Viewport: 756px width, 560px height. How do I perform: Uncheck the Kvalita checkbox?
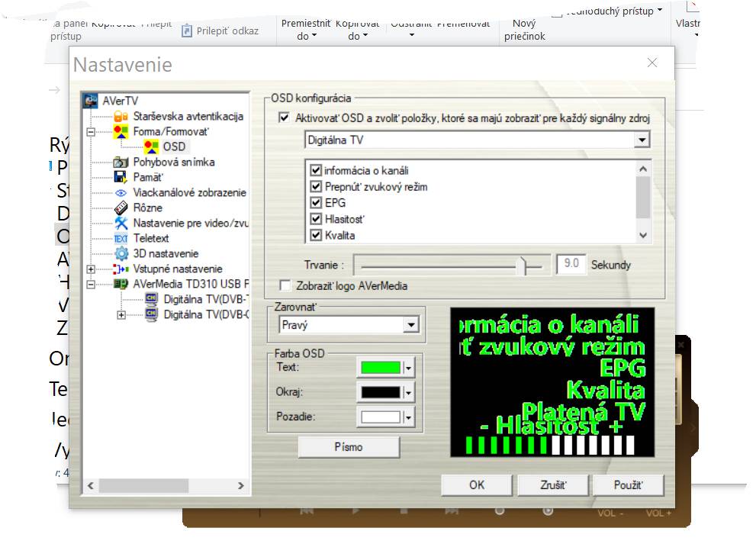[x=316, y=236]
